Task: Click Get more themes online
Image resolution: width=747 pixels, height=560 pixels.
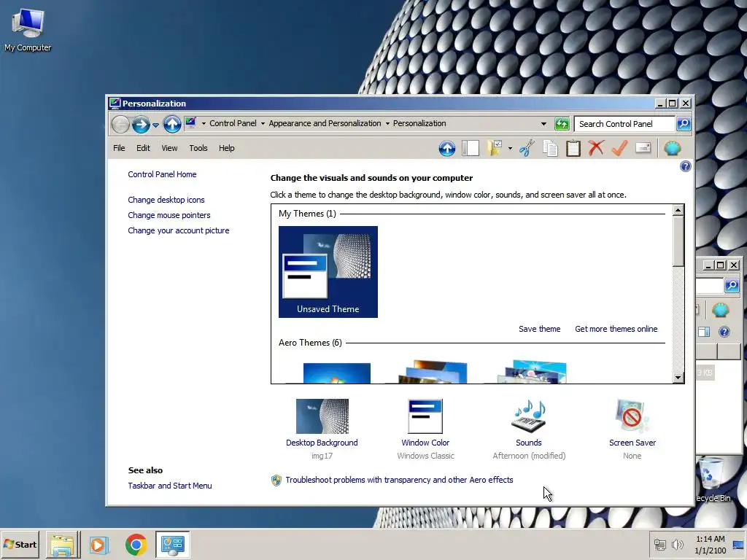Action: click(x=616, y=329)
